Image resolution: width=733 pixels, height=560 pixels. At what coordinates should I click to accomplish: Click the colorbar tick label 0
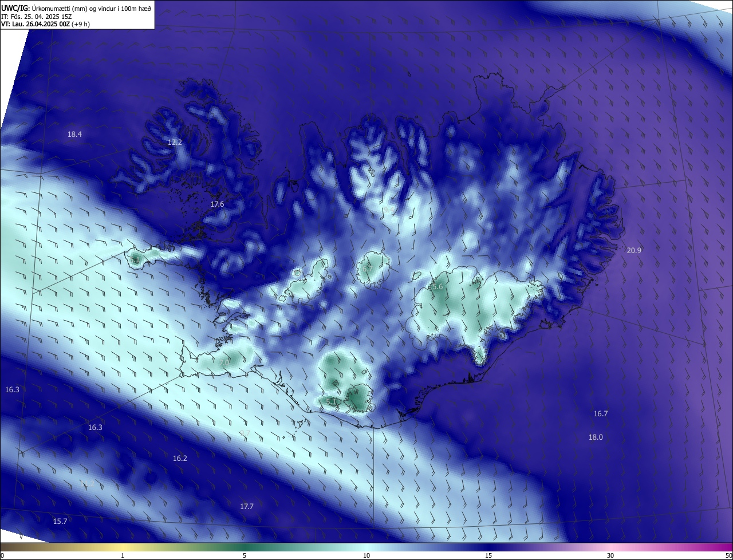[x=2, y=555]
